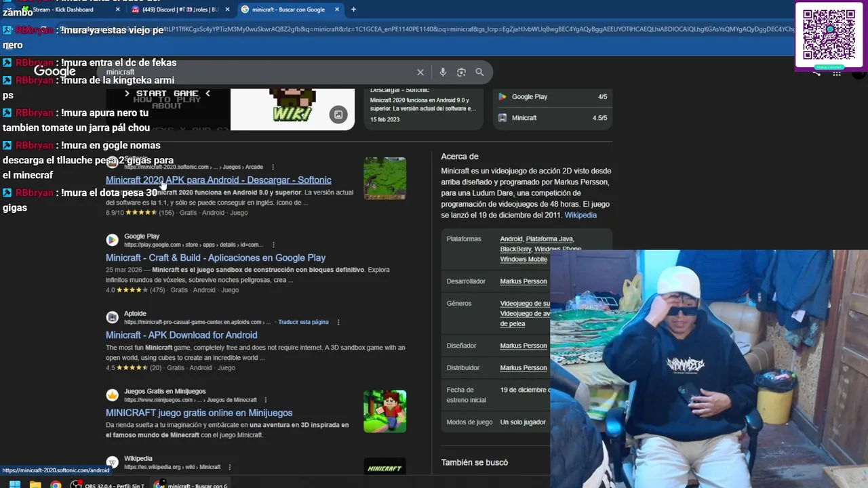Click the Videojuego de su... genre link
The image size is (868, 488).
coord(525,303)
